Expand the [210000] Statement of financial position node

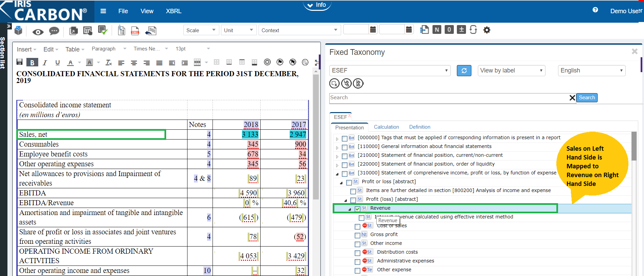[337, 156]
